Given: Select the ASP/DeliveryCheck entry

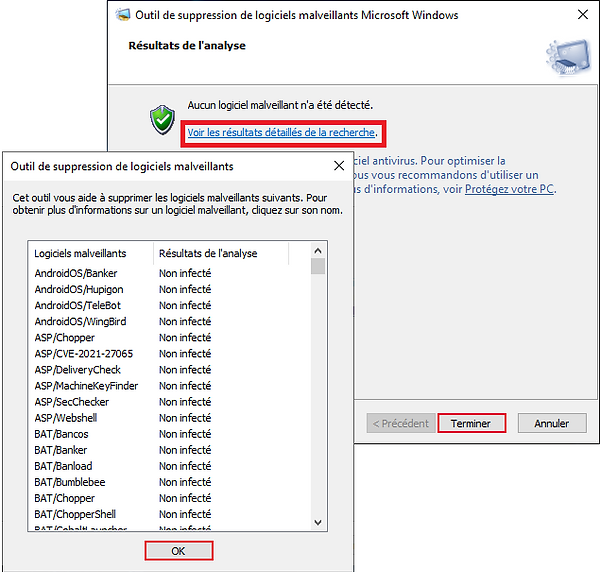Looking at the screenshot, I should point(77,370).
